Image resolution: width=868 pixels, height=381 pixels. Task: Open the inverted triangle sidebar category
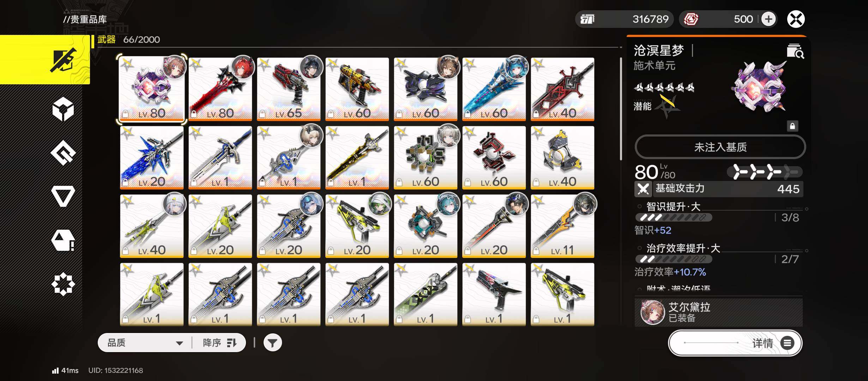point(63,196)
